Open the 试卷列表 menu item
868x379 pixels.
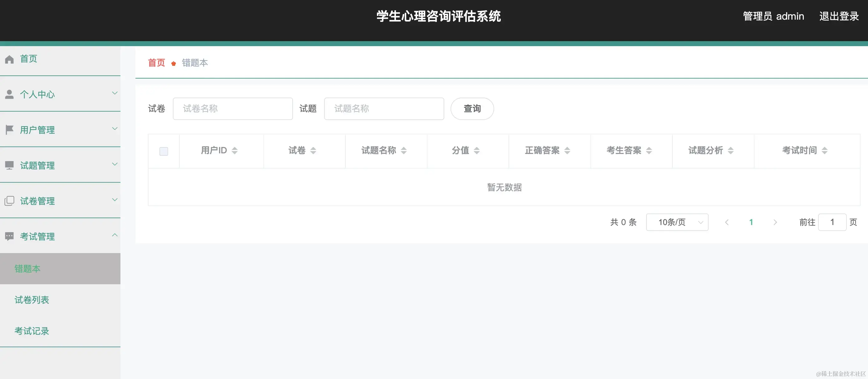coord(32,300)
